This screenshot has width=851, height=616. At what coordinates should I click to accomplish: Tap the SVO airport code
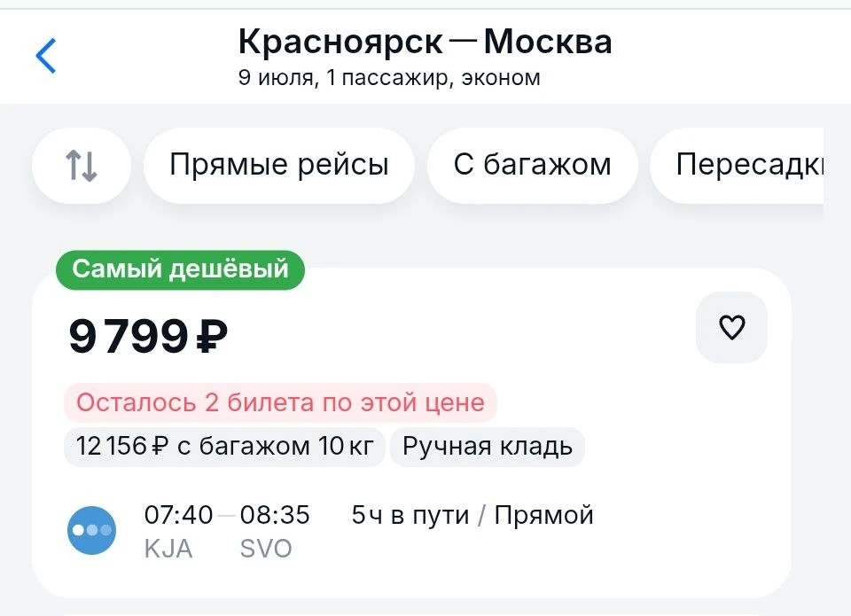266,549
